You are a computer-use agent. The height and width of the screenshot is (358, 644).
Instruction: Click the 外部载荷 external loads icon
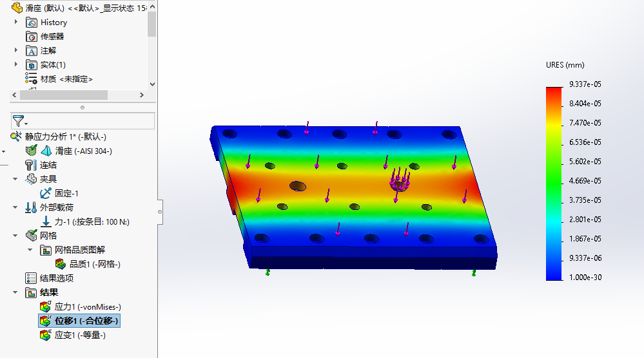pos(31,207)
